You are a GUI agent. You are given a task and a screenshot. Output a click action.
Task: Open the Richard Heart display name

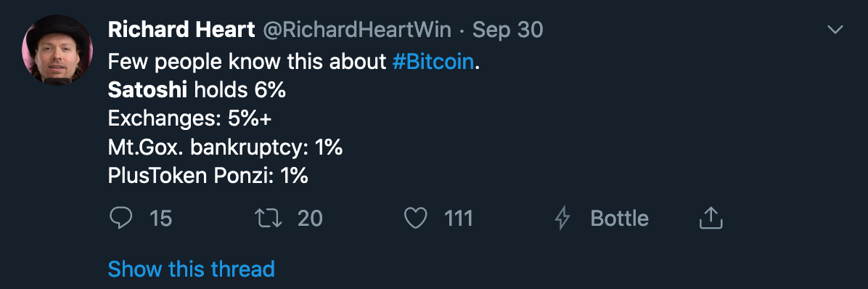(x=181, y=30)
